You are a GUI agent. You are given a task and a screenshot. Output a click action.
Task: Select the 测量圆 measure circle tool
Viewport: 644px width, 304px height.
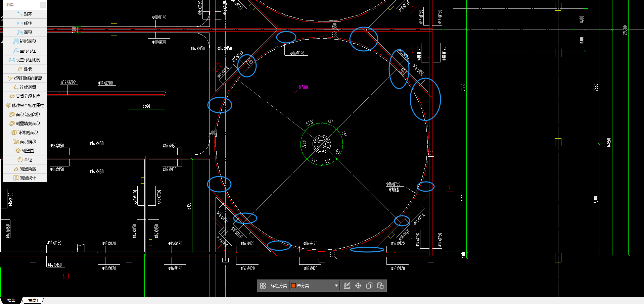(x=25, y=151)
